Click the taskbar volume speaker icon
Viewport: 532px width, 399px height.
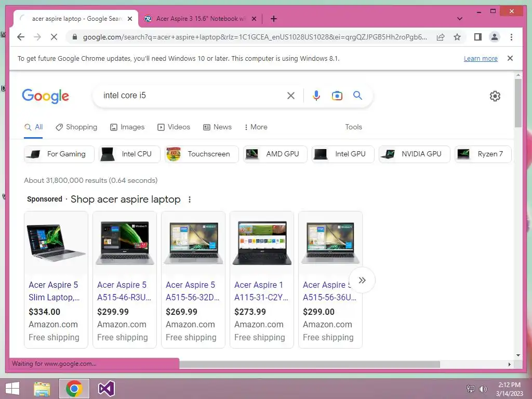(x=483, y=389)
